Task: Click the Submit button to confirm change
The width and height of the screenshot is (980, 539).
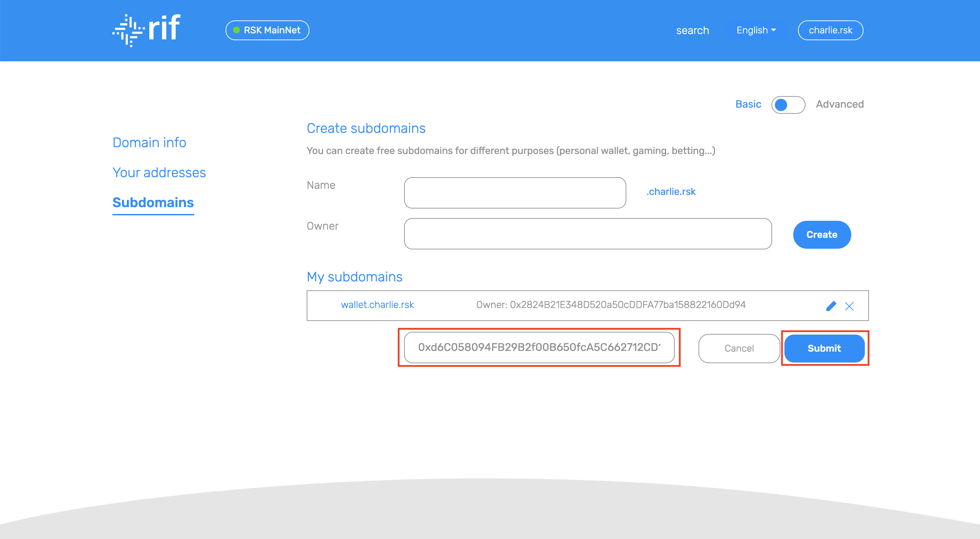Action: [x=823, y=348]
